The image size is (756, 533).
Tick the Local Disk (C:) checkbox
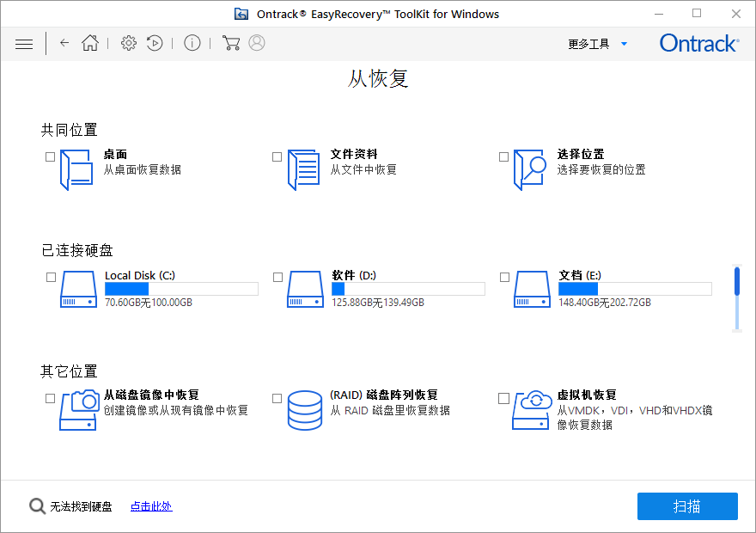click(51, 278)
